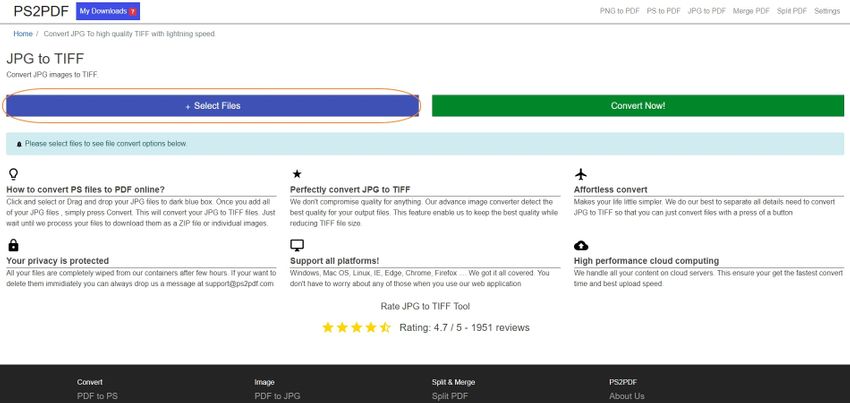Click the PS2PDF logo
Screen dimensions: 850x403
click(x=40, y=11)
